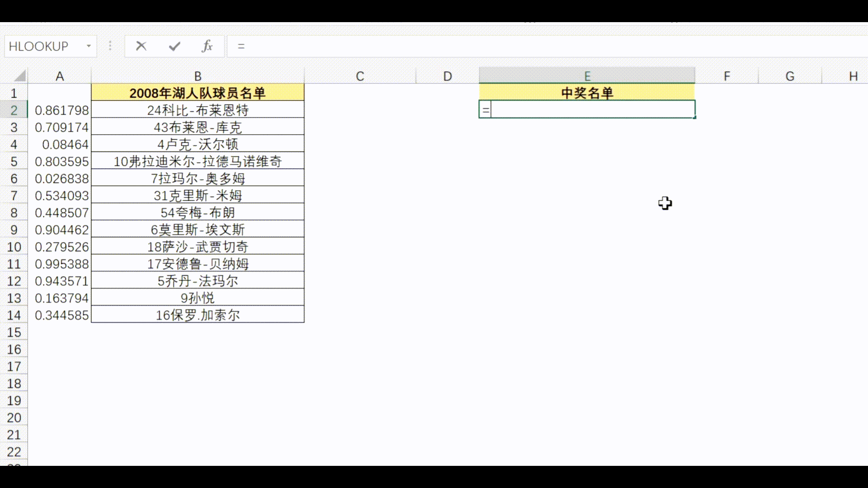Click the 2008年湖人队球员名单 header cell
This screenshot has width=868, height=488.
(x=198, y=93)
